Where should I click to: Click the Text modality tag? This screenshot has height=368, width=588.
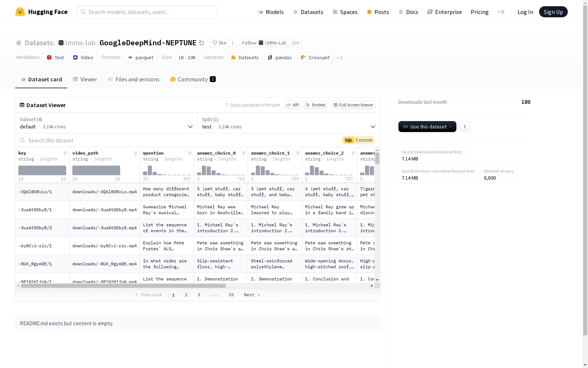tap(55, 57)
